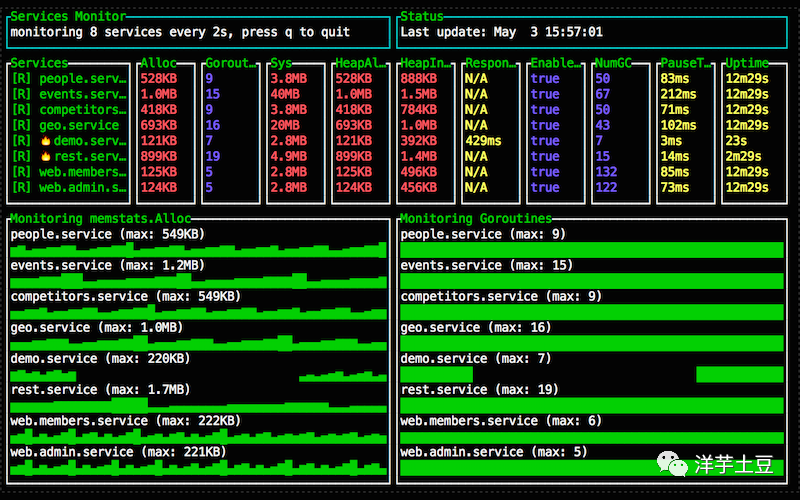800x500 pixels.
Task: Click the 429ms response value
Action: (x=483, y=141)
